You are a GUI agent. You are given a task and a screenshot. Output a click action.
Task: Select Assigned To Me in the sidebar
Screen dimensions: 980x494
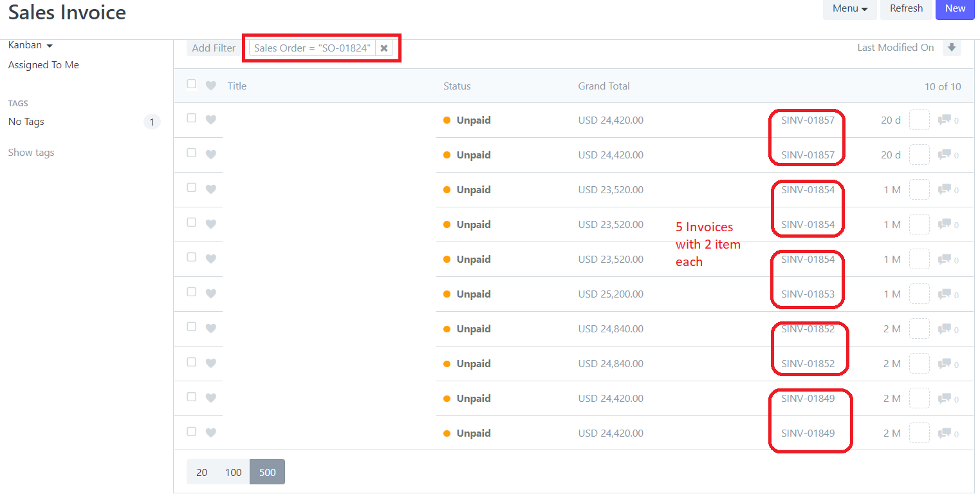click(44, 65)
